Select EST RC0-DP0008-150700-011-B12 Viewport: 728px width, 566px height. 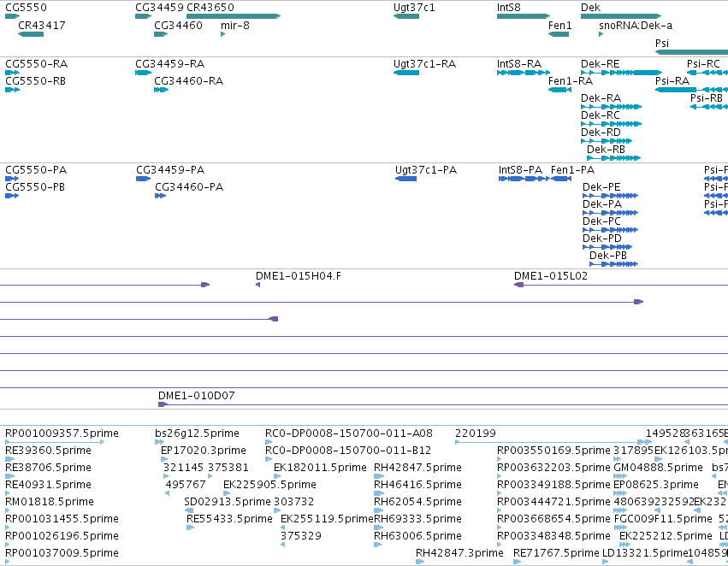point(268,459)
